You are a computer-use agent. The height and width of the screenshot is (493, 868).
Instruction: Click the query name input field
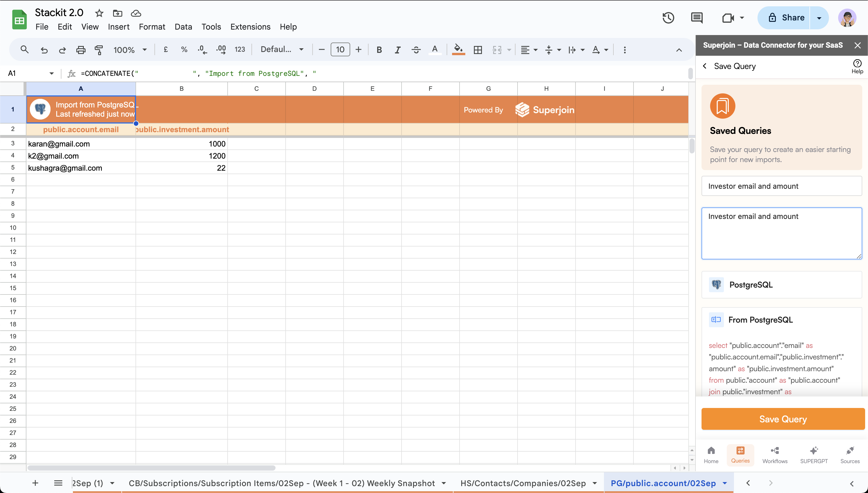781,186
